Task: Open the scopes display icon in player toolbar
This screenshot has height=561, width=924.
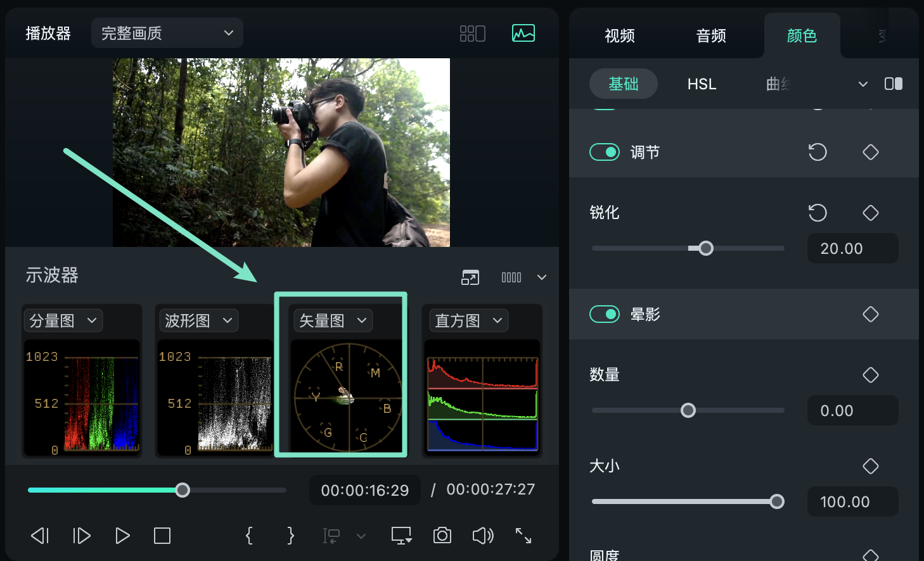Action: [x=523, y=32]
